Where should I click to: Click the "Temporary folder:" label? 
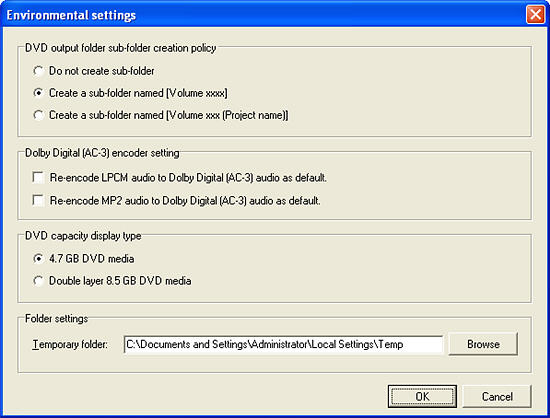click(70, 344)
